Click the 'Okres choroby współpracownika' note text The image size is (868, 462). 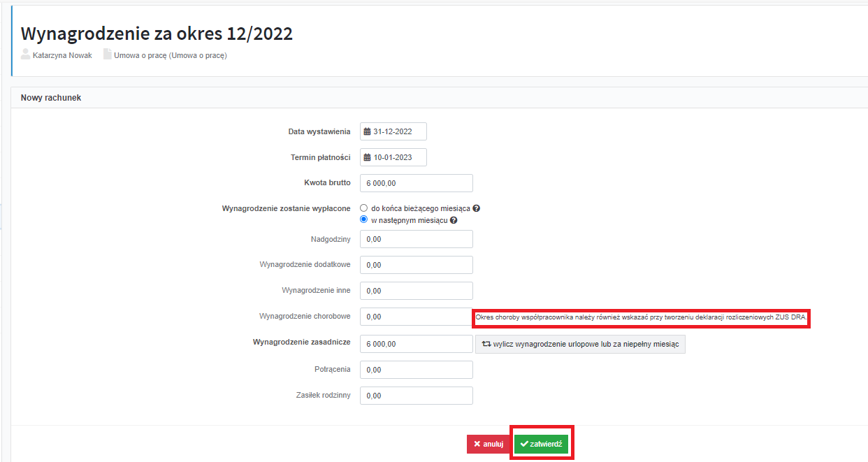[641, 317]
